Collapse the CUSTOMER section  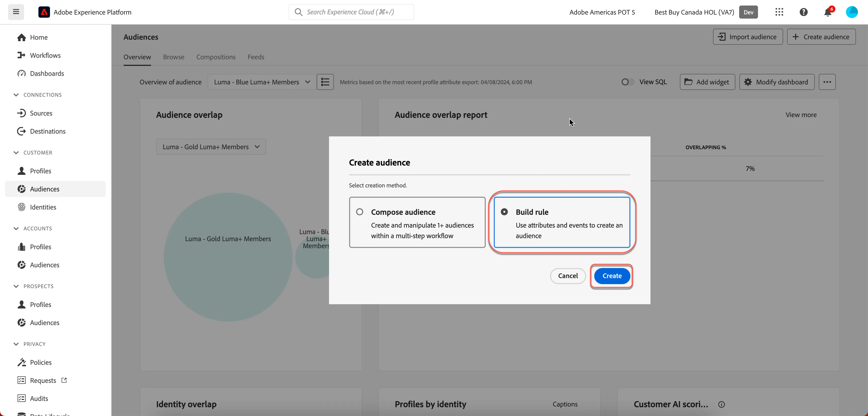(16, 153)
